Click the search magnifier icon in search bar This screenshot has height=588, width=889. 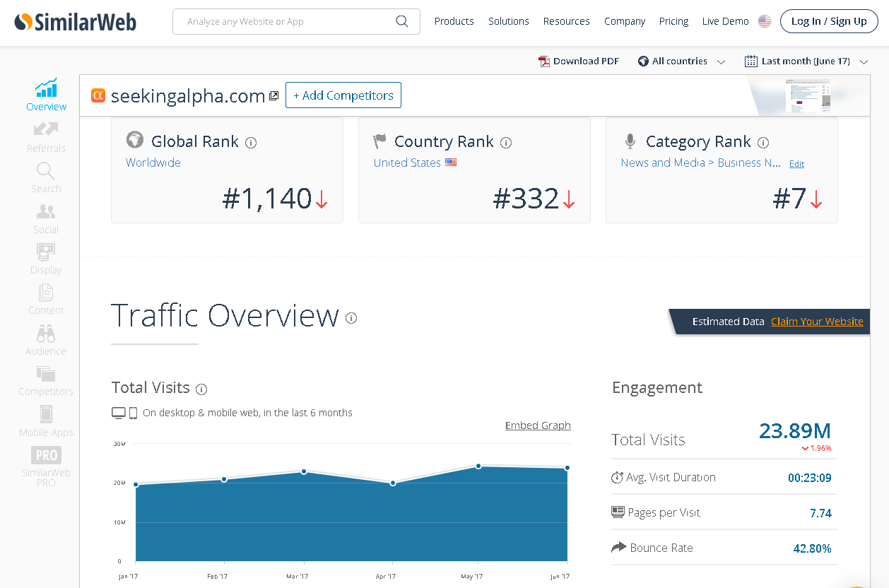[402, 21]
